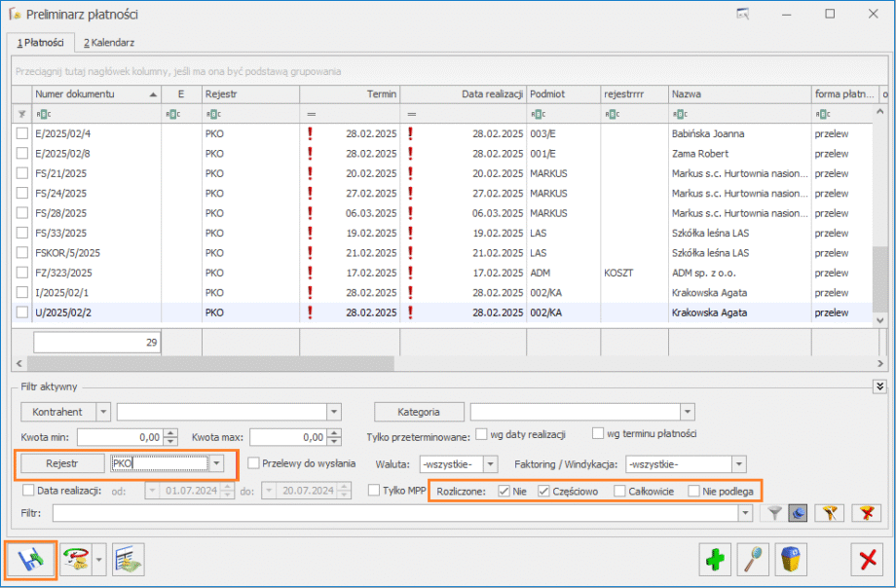The width and height of the screenshot is (896, 588).
Task: Open the Waluta dropdown
Action: [491, 464]
